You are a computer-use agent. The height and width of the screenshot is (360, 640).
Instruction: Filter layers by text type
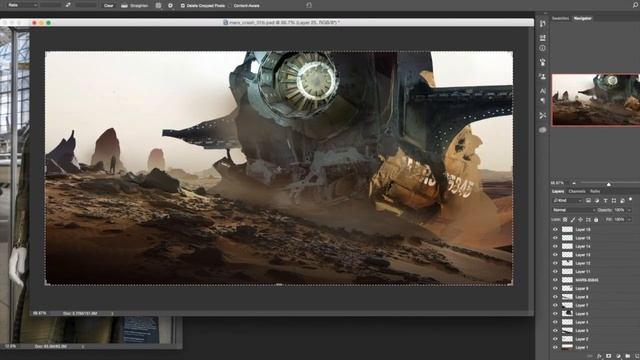605,201
